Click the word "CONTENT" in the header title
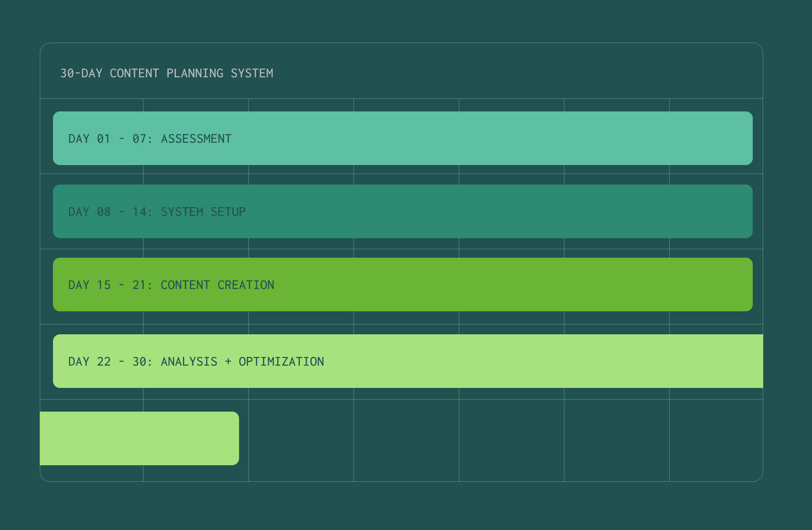The height and width of the screenshot is (530, 812). (134, 73)
